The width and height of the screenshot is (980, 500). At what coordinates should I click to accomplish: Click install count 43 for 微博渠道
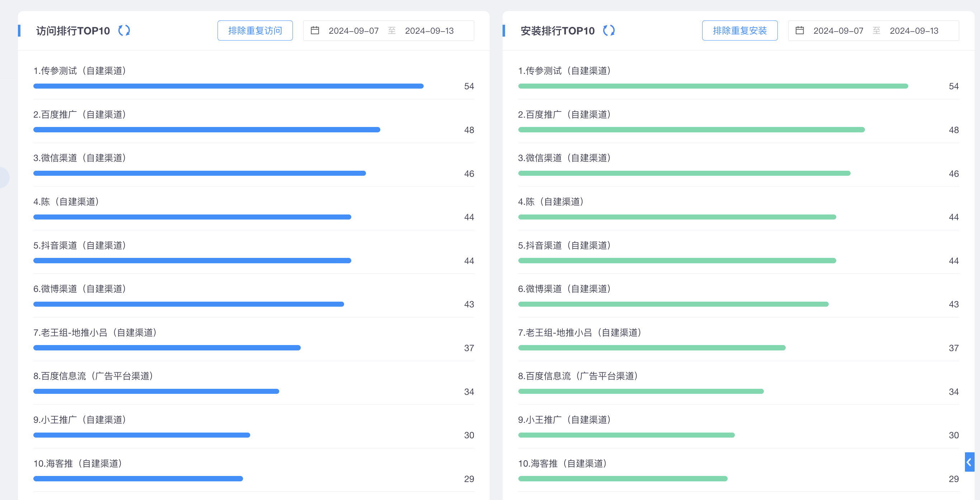[954, 305]
